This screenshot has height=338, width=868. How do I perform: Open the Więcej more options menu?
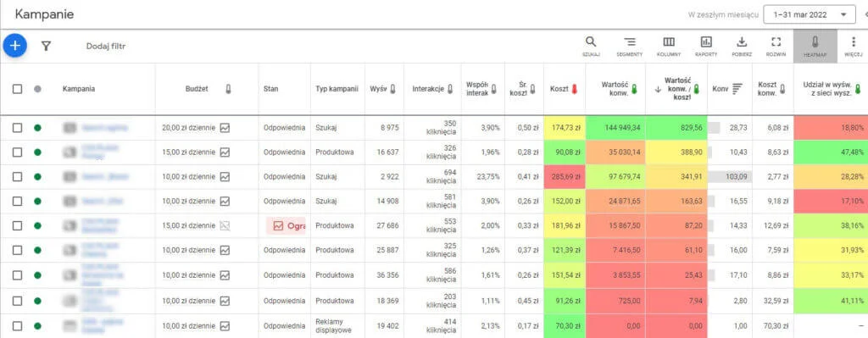click(x=853, y=47)
